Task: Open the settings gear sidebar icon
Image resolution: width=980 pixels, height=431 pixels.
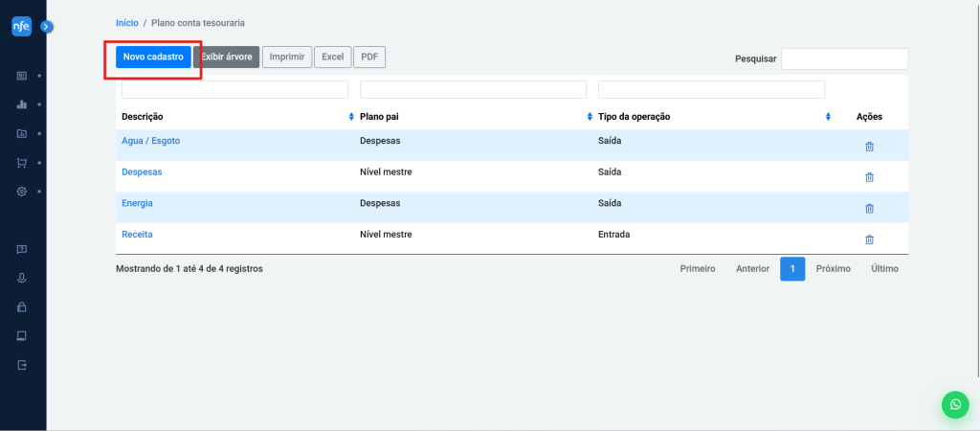Action: pyautogui.click(x=21, y=192)
